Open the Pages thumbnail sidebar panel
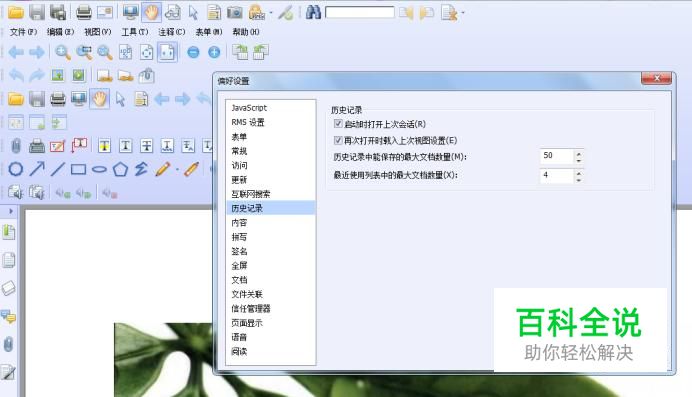Image resolution: width=692 pixels, height=397 pixels. coord(8,260)
